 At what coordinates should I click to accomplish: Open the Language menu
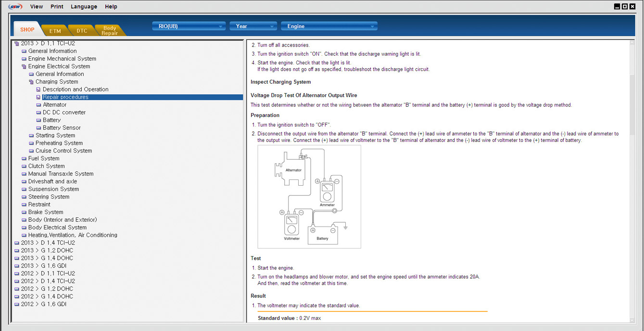point(84,7)
